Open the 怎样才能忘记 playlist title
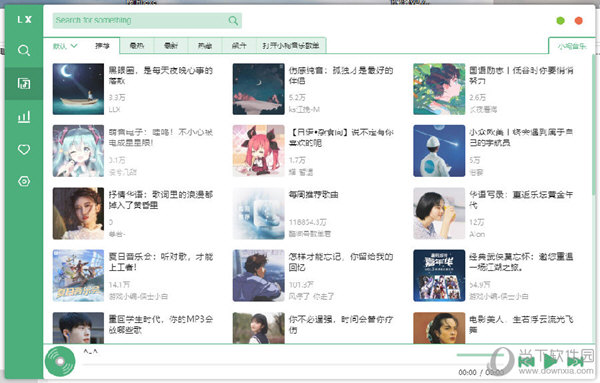Image resolution: width=600 pixels, height=383 pixels. pos(341,262)
